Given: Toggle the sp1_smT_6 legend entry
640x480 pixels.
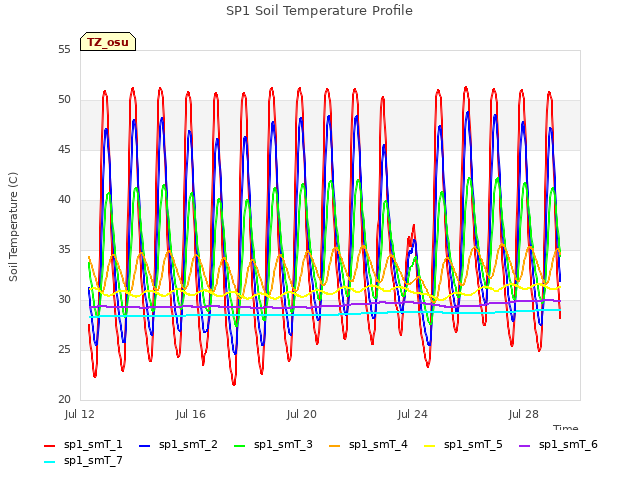Looking at the screenshot, I should (x=558, y=444).
